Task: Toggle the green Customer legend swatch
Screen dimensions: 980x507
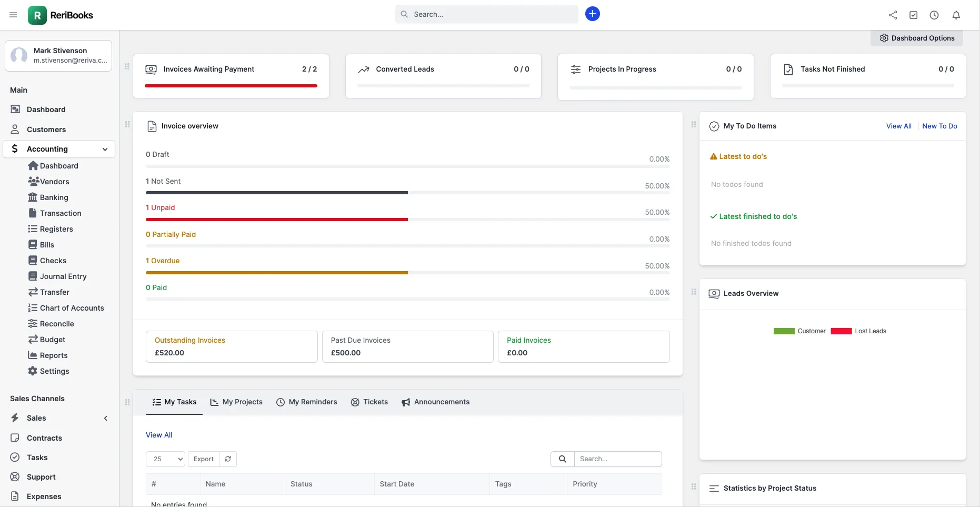Action: tap(784, 331)
